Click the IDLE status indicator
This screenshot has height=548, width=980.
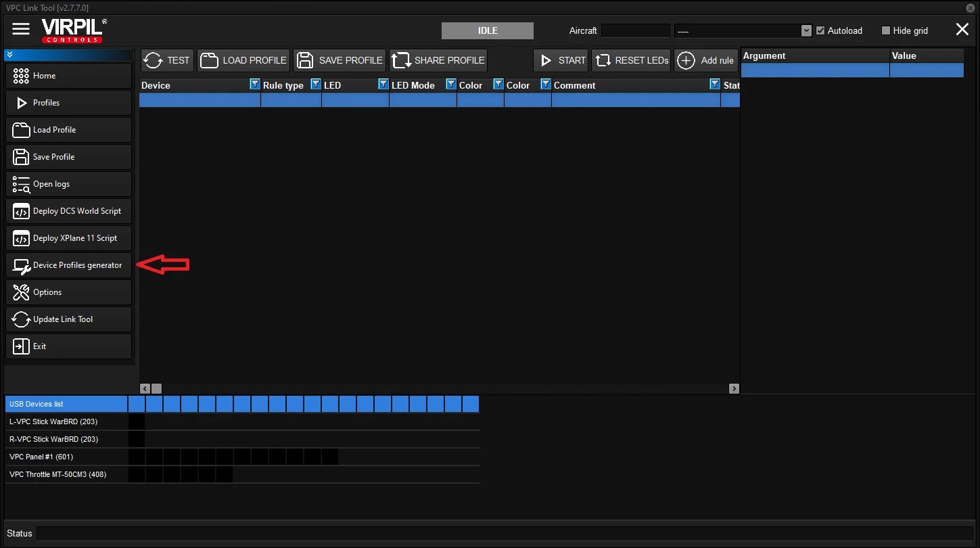[x=488, y=30]
